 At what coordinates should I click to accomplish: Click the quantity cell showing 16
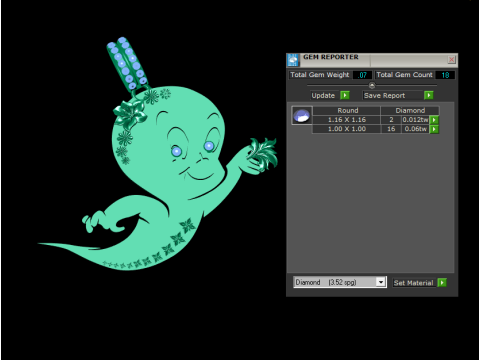[x=391, y=129]
